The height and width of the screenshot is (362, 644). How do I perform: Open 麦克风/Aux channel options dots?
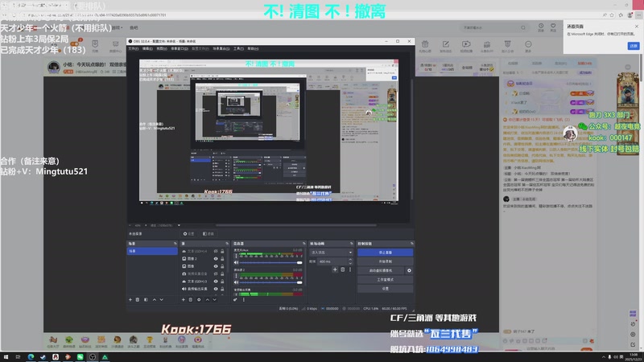click(x=236, y=256)
